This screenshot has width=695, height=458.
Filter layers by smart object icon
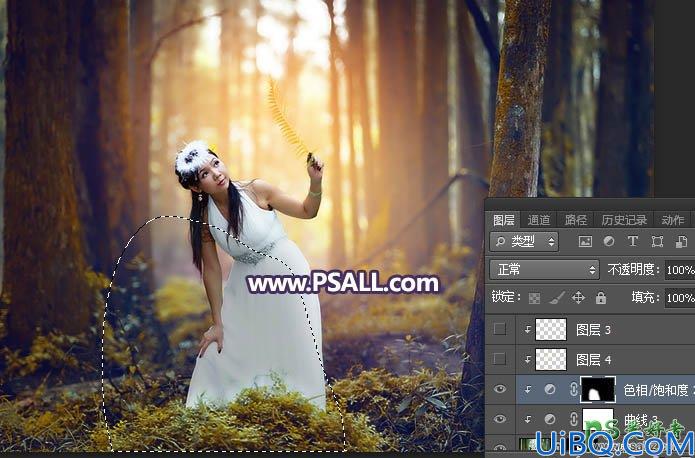click(x=681, y=241)
